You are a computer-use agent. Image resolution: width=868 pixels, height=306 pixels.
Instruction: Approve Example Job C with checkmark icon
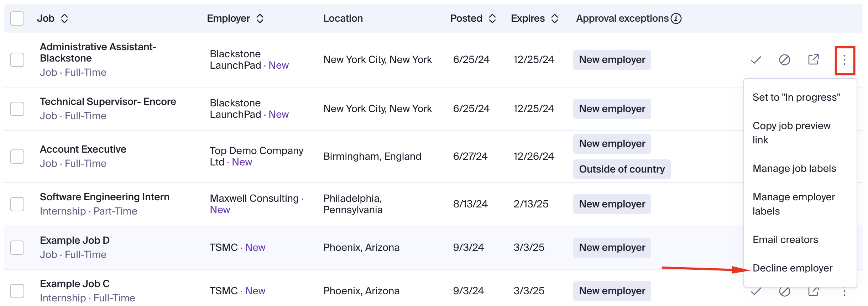coord(756,291)
